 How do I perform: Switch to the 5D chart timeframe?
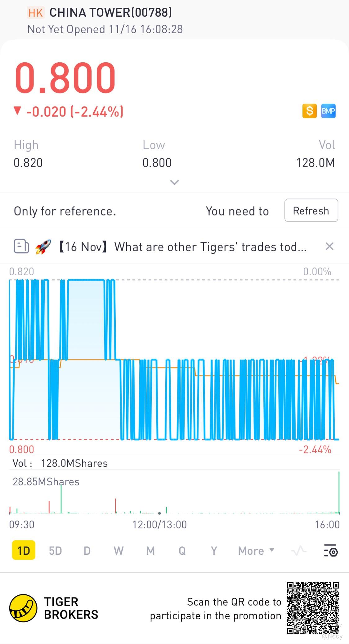click(55, 551)
